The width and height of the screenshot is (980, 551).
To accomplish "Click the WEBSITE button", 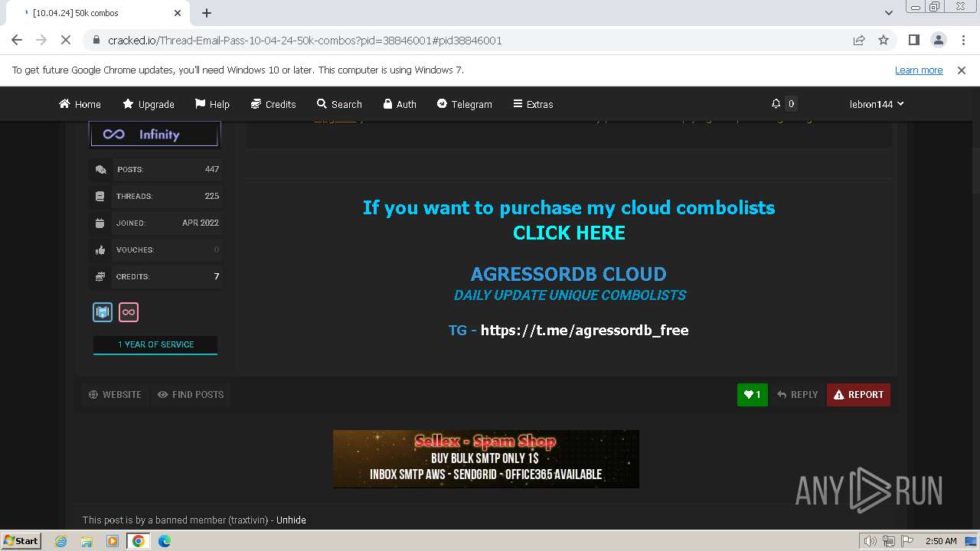I will coord(116,394).
